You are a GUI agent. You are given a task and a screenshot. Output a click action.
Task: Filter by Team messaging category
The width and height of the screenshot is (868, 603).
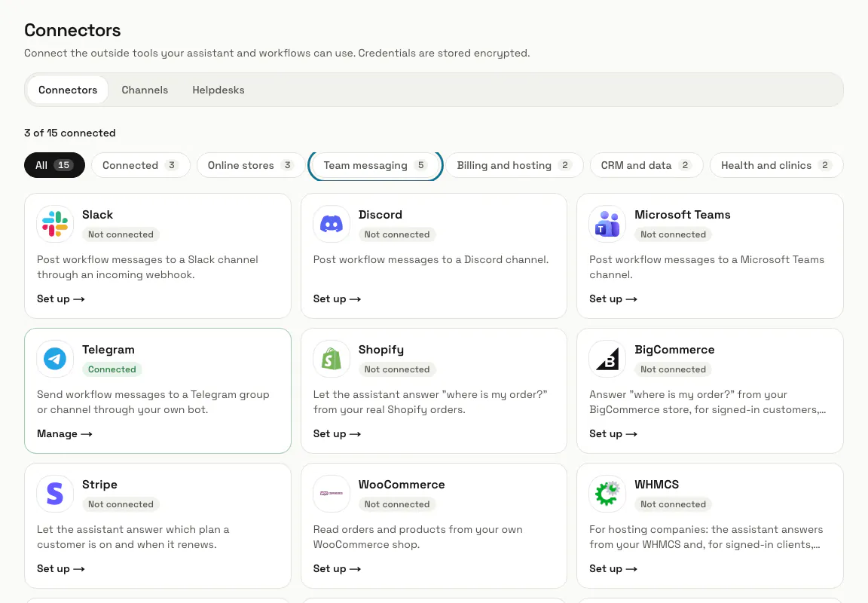pyautogui.click(x=375, y=165)
